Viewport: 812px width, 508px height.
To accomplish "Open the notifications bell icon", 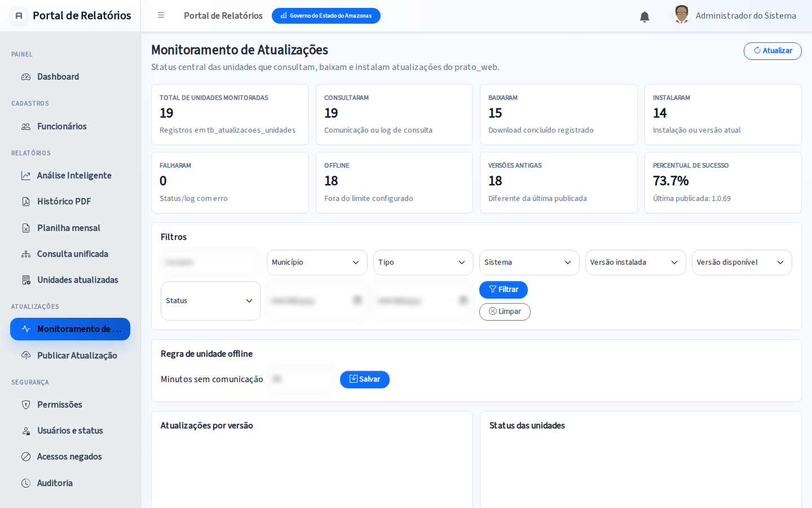I will (645, 16).
